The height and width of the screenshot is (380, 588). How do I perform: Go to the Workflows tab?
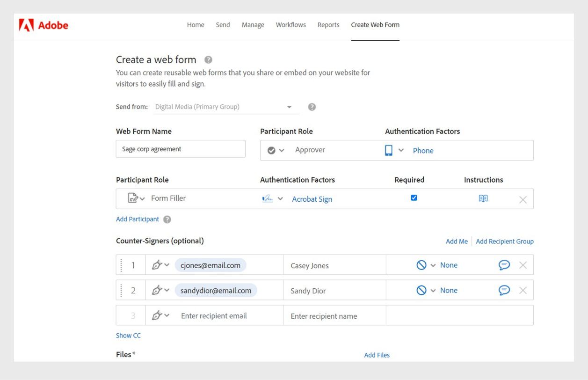(x=290, y=25)
